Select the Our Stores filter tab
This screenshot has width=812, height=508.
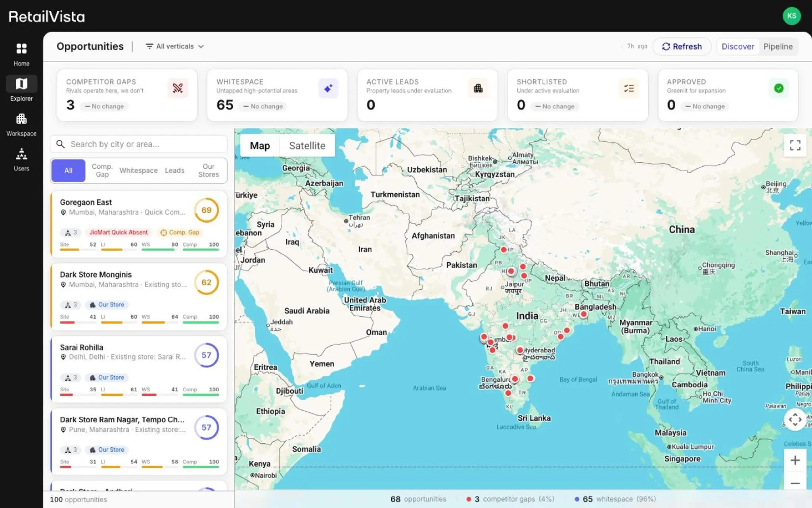coord(209,170)
